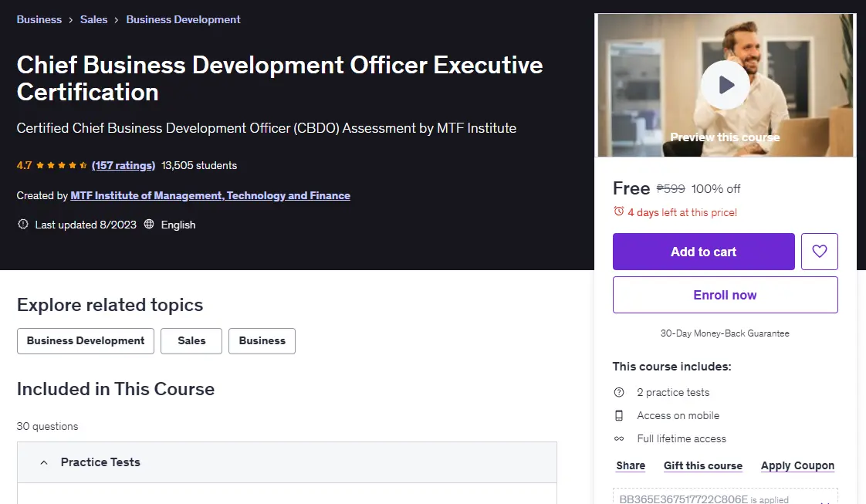Viewport: 866px width, 504px height.
Task: Click the 'Included in This Course' heading
Action: point(116,389)
